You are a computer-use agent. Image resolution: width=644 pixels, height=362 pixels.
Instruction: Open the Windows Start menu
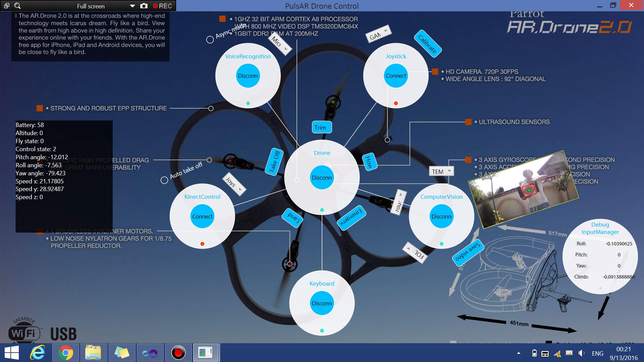coord(12,353)
